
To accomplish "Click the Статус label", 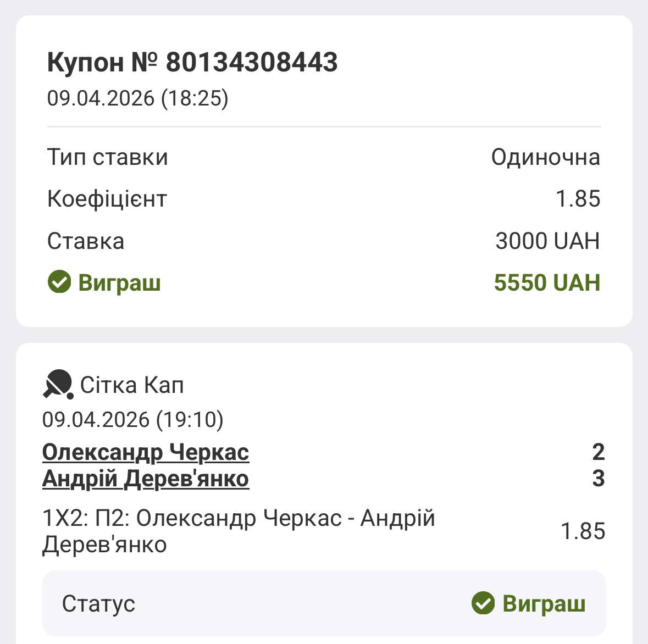I will click(x=98, y=603).
